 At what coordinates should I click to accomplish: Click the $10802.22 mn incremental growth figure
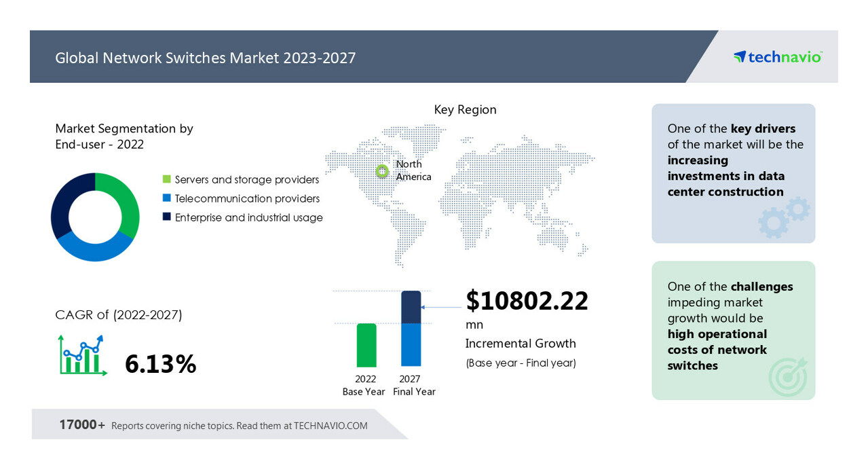(x=527, y=301)
